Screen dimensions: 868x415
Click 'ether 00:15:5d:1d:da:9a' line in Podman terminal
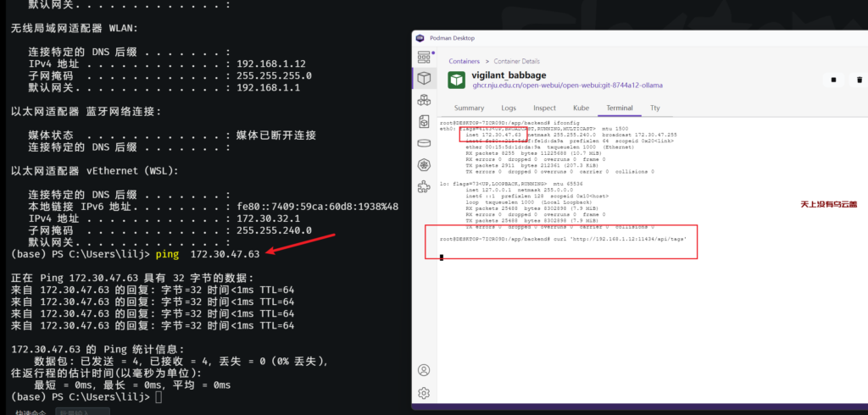(x=550, y=147)
